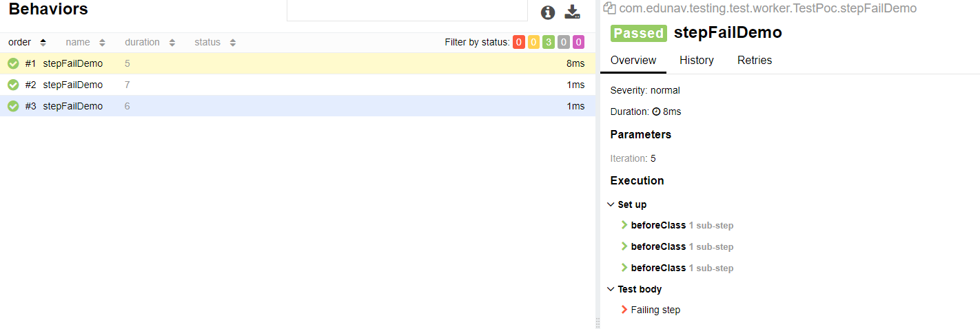Sort by name column arrows
Viewport: 980px width, 329px height.
pyautogui.click(x=102, y=43)
